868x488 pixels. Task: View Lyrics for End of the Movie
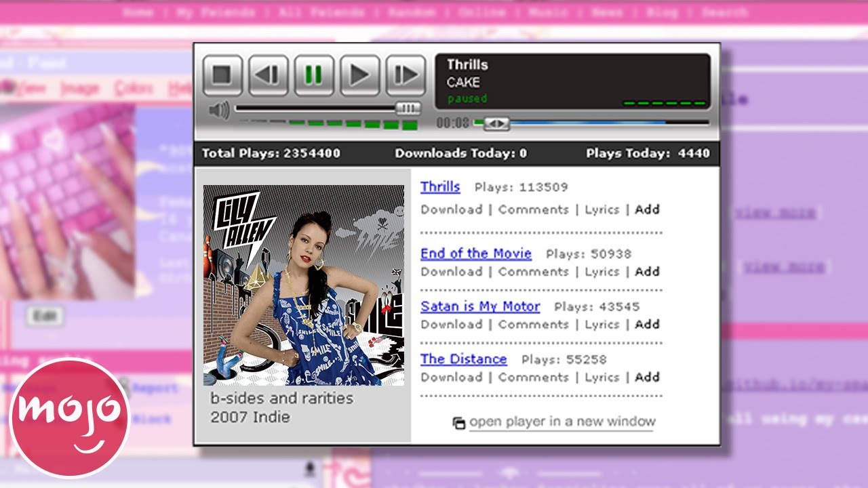602,272
